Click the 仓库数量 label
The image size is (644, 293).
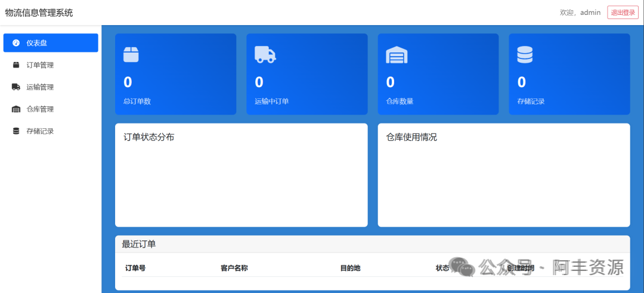click(400, 101)
